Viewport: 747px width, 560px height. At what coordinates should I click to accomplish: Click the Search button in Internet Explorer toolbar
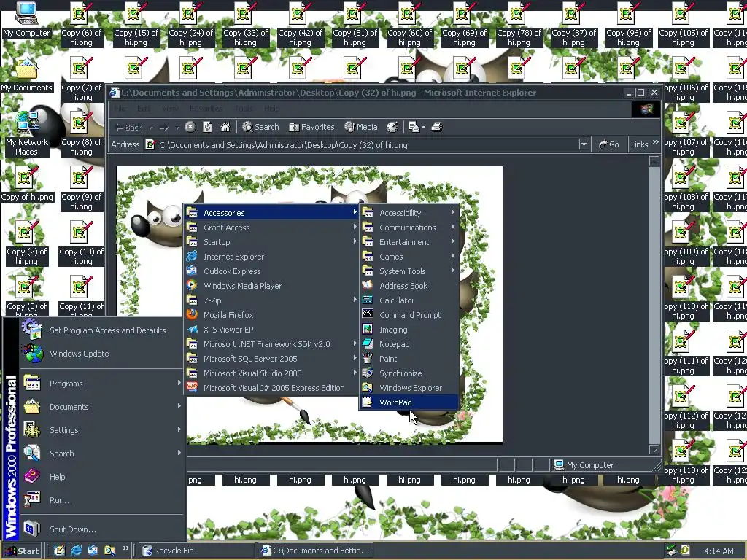tap(260, 127)
